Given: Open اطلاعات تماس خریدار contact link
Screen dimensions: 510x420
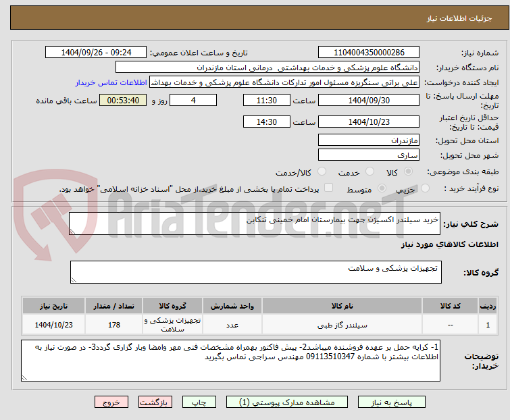Looking at the screenshot, I should pos(111,82).
